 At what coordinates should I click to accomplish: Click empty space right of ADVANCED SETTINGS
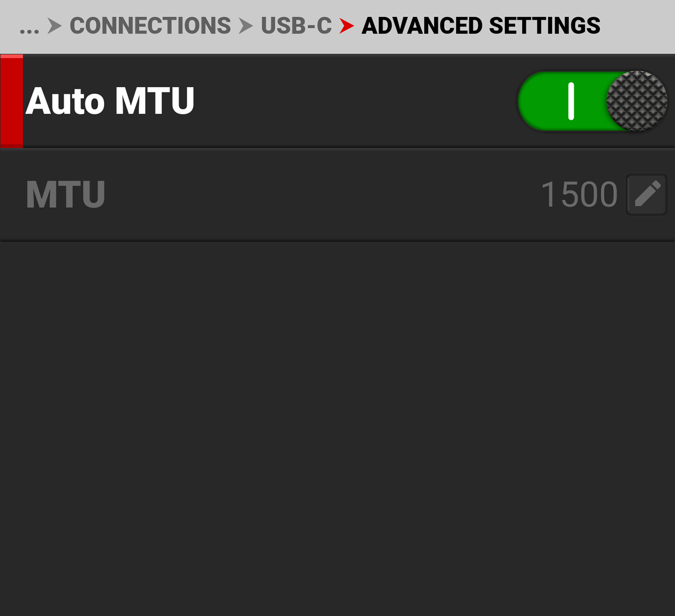point(639,26)
